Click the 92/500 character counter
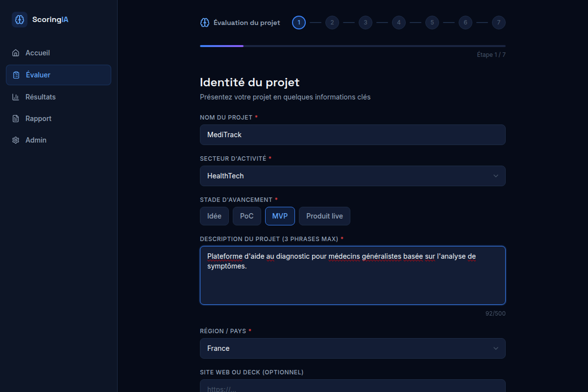The image size is (588, 392). (495, 313)
